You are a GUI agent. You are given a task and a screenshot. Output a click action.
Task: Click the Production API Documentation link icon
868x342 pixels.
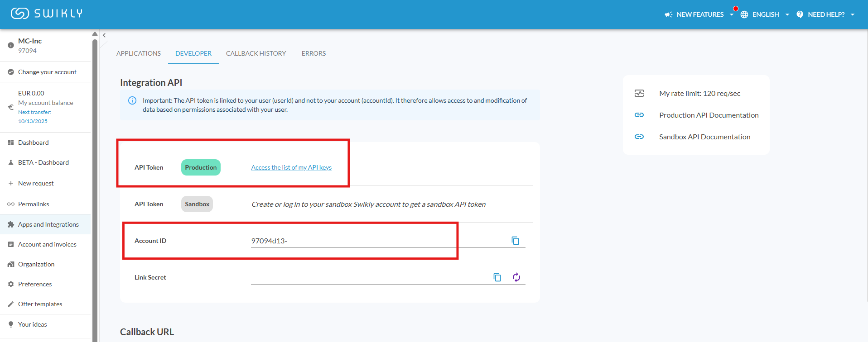pos(639,115)
